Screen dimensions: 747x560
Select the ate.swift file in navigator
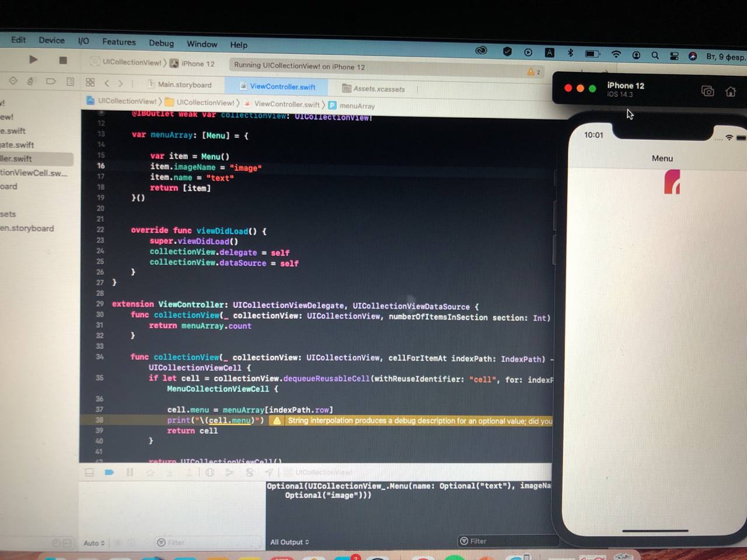tap(18, 145)
